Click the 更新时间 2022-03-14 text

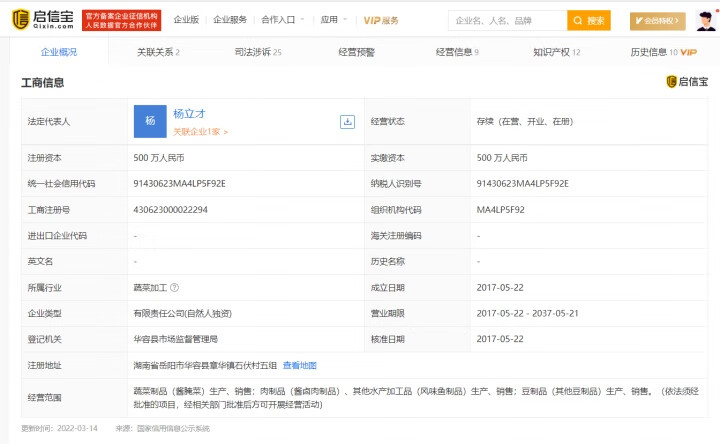pos(59,428)
